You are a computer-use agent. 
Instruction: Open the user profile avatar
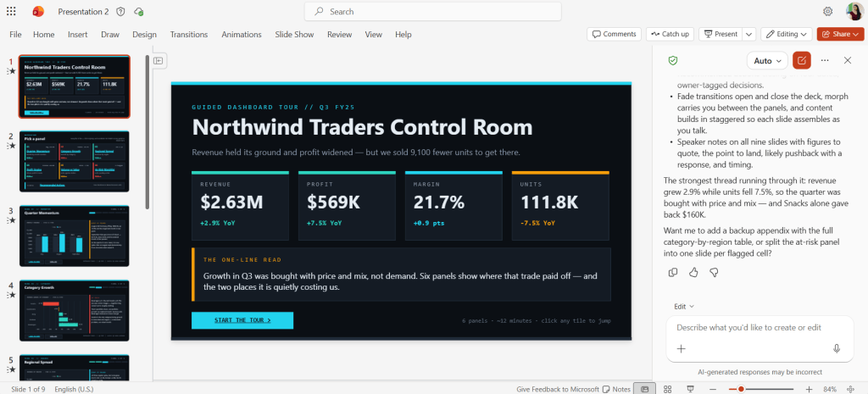854,11
